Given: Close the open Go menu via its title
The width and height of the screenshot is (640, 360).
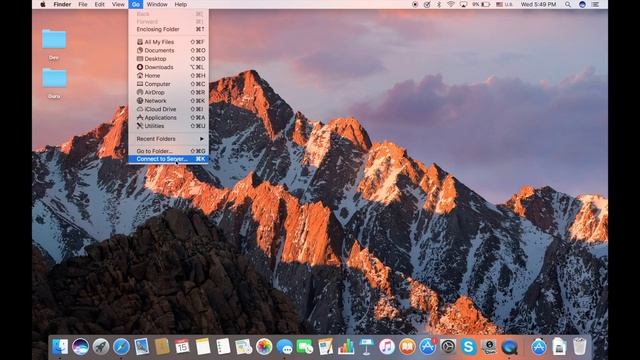Looking at the screenshot, I should tap(136, 4).
